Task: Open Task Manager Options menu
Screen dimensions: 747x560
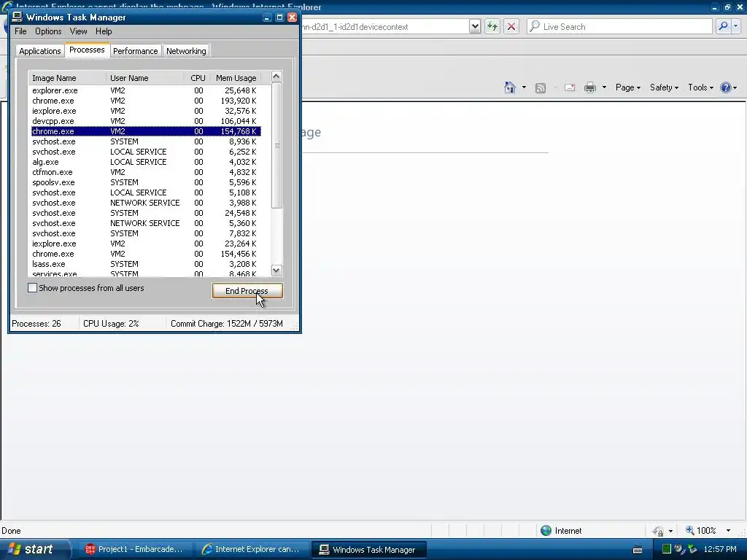Action: [48, 31]
